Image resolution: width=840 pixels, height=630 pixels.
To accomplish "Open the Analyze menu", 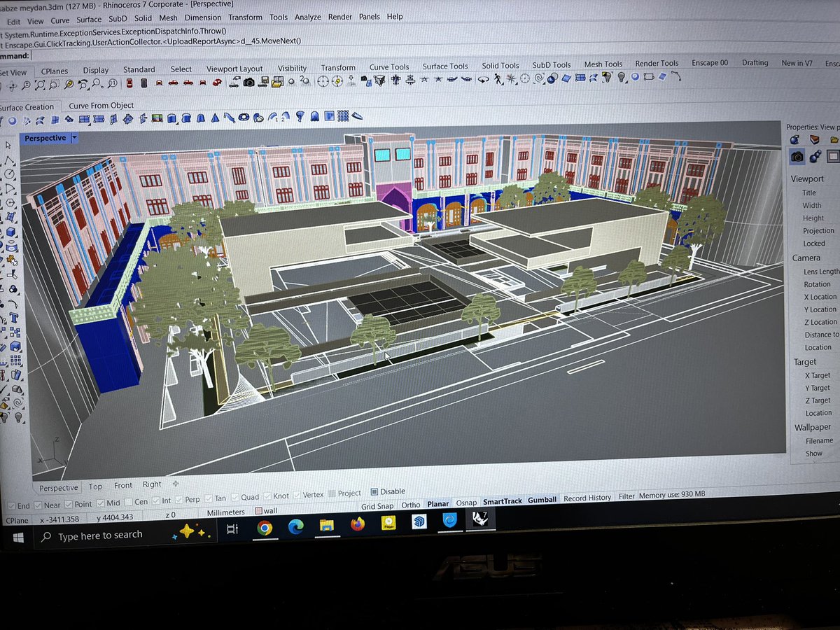I will click(x=307, y=17).
